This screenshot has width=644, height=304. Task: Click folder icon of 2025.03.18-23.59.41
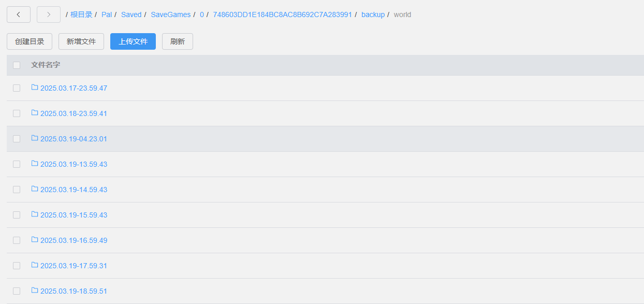[x=35, y=113]
